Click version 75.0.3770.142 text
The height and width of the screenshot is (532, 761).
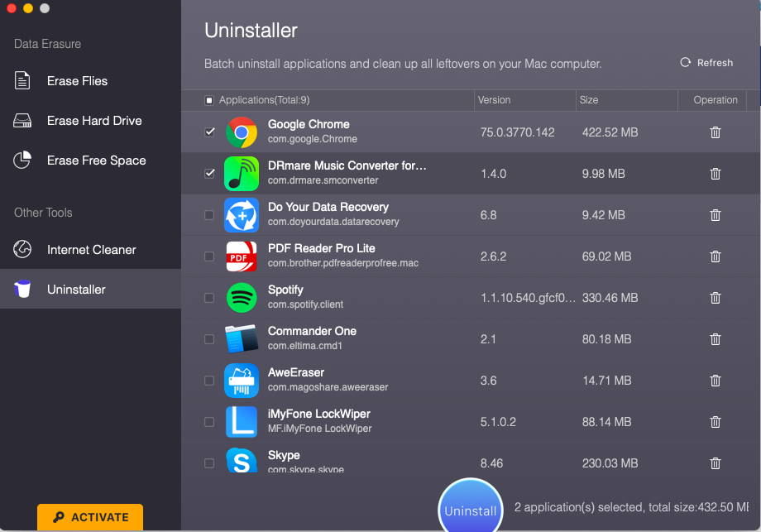pyautogui.click(x=517, y=132)
